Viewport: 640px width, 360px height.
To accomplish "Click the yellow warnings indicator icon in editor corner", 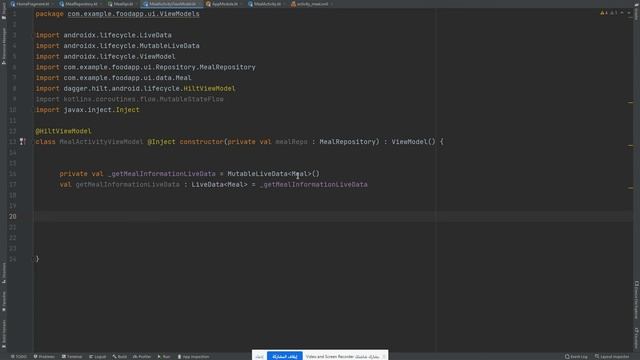I will tap(604, 13).
